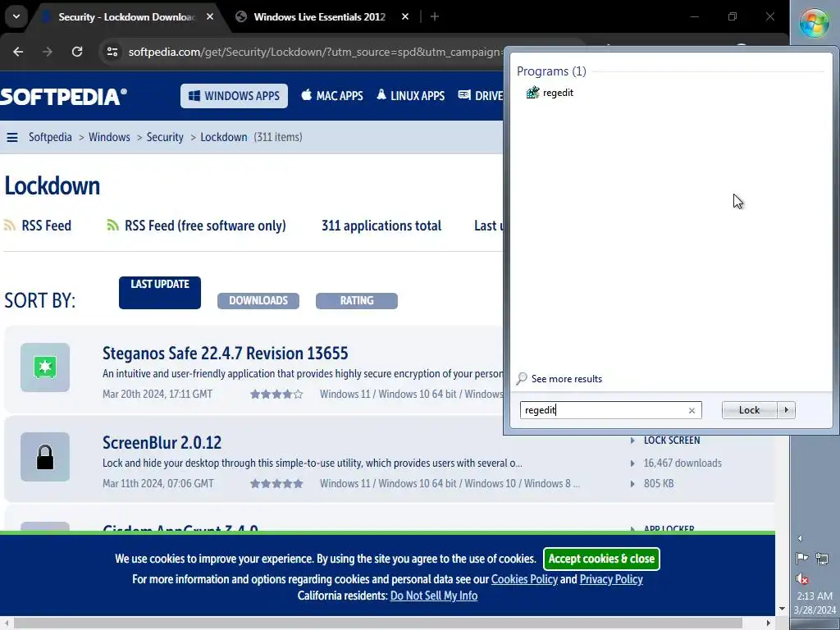This screenshot has height=630, width=840.
Task: Sort by LAST UPDATE
Action: tap(160, 293)
